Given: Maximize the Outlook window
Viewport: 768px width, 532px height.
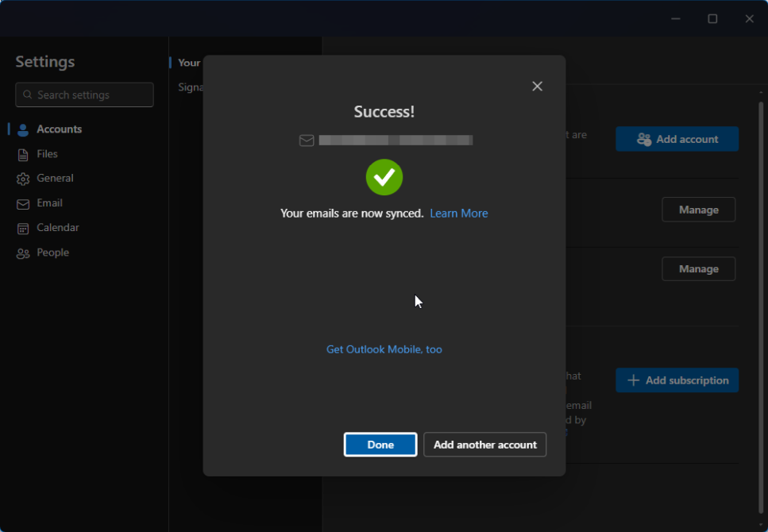Looking at the screenshot, I should tap(712, 18).
